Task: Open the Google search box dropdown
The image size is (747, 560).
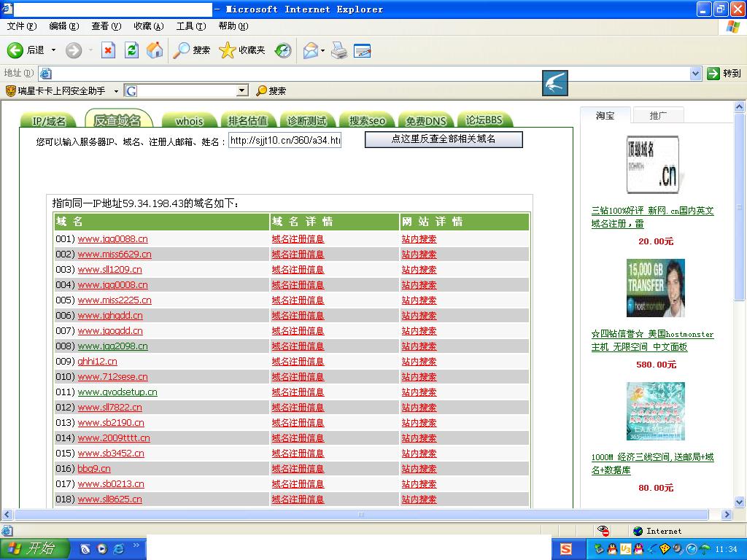Action: (242, 91)
